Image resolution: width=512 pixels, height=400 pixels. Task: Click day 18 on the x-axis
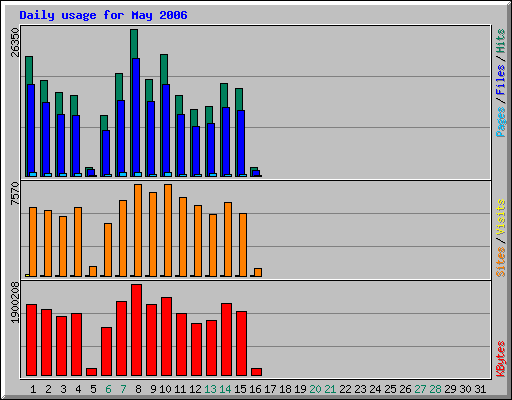pyautogui.click(x=285, y=389)
